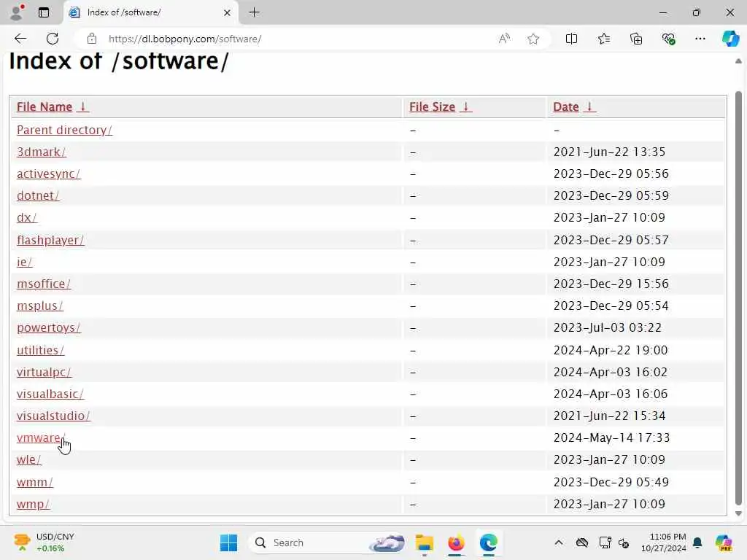Open the Collections icon

636,39
